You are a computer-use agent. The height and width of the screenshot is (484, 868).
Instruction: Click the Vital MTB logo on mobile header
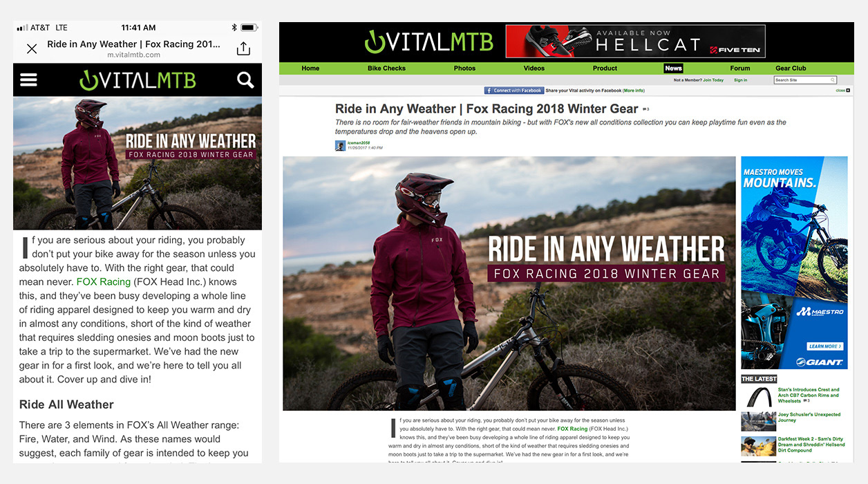coord(138,80)
